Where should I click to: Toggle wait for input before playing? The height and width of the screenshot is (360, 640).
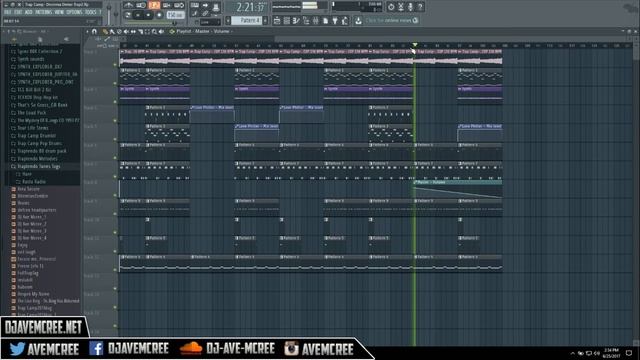141,5
